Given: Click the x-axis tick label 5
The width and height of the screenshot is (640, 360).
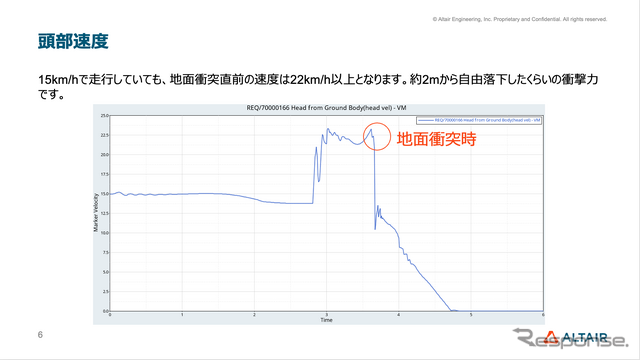Looking at the screenshot, I should click(471, 315).
